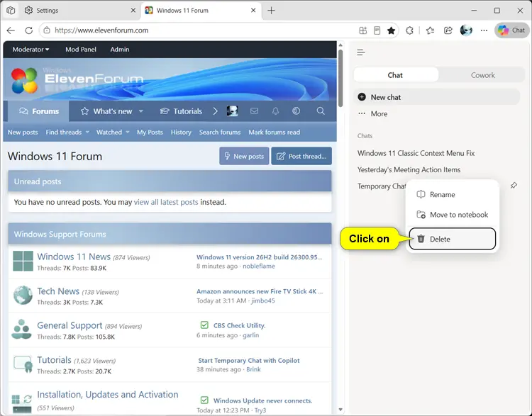Click the New posts button
532x416 pixels.
point(244,157)
